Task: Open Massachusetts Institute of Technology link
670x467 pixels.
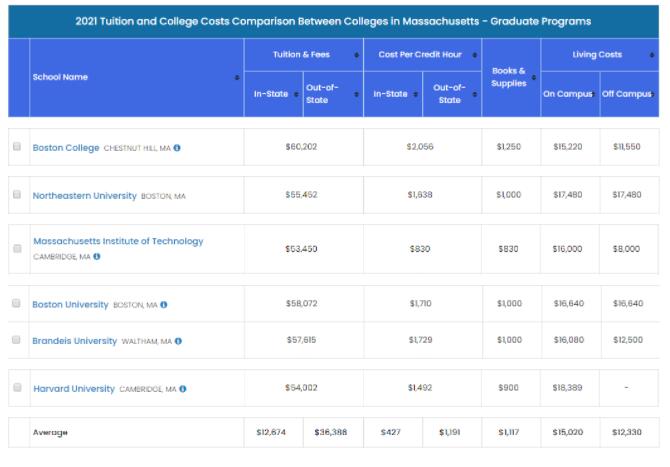Action: [118, 241]
